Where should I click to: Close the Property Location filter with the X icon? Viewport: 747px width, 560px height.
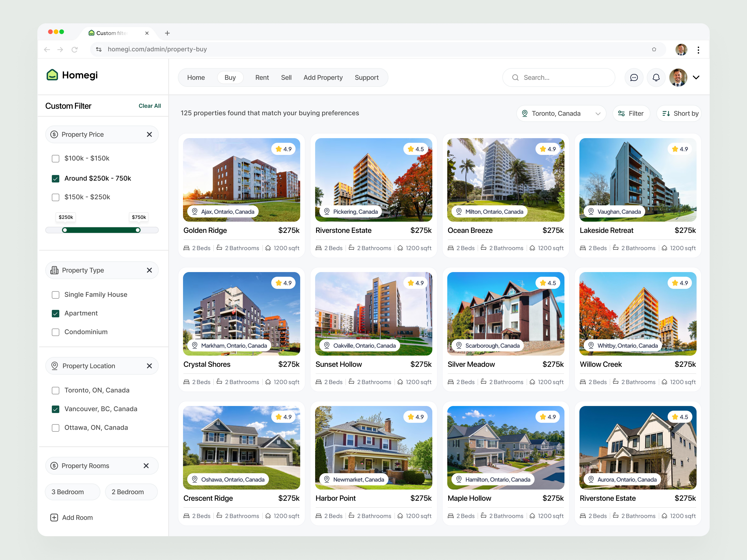point(149,366)
